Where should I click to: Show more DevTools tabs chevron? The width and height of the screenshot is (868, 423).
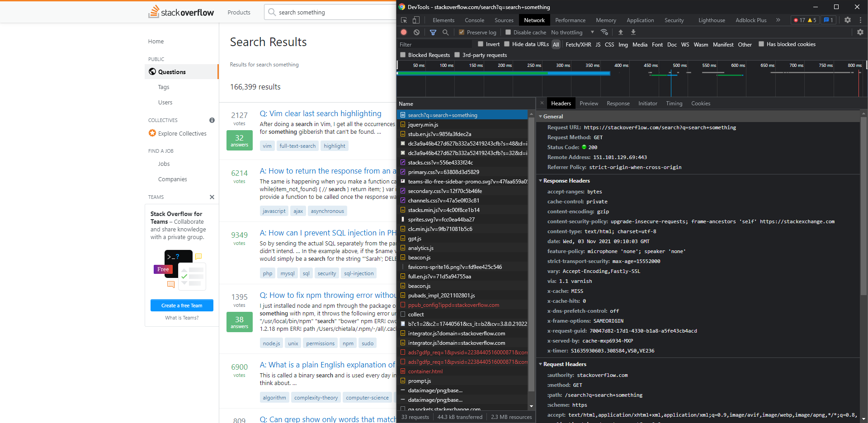778,20
